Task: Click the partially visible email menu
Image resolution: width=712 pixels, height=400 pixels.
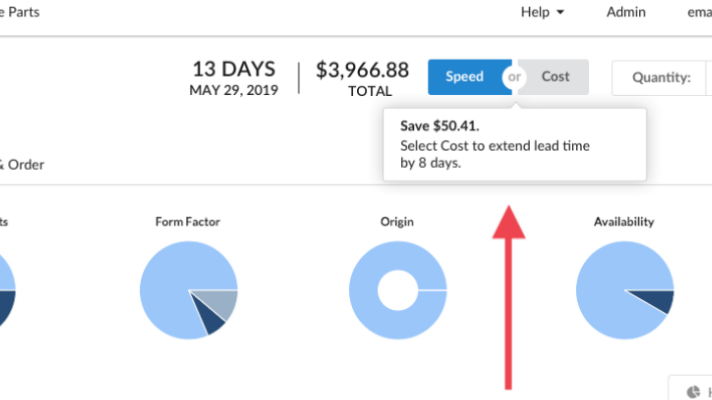Action: tap(698, 12)
